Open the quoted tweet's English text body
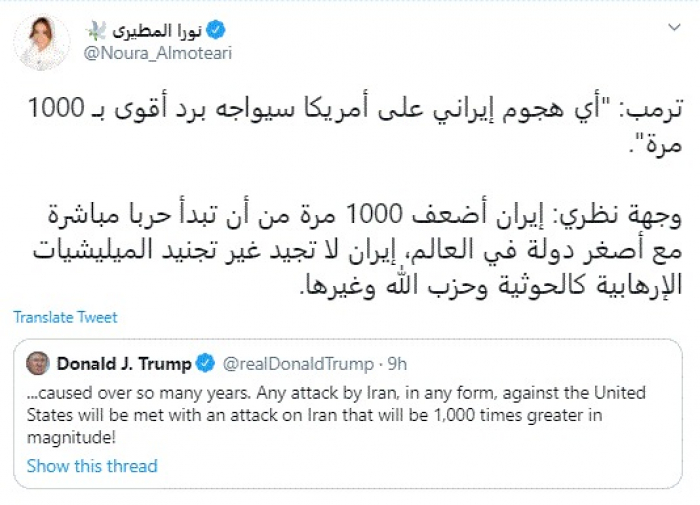700x505 pixels. click(335, 412)
